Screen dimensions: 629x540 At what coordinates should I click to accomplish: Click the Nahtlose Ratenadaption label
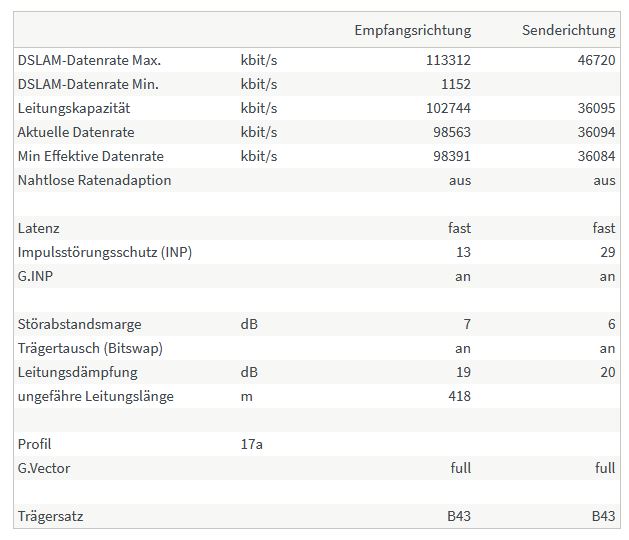(x=94, y=180)
